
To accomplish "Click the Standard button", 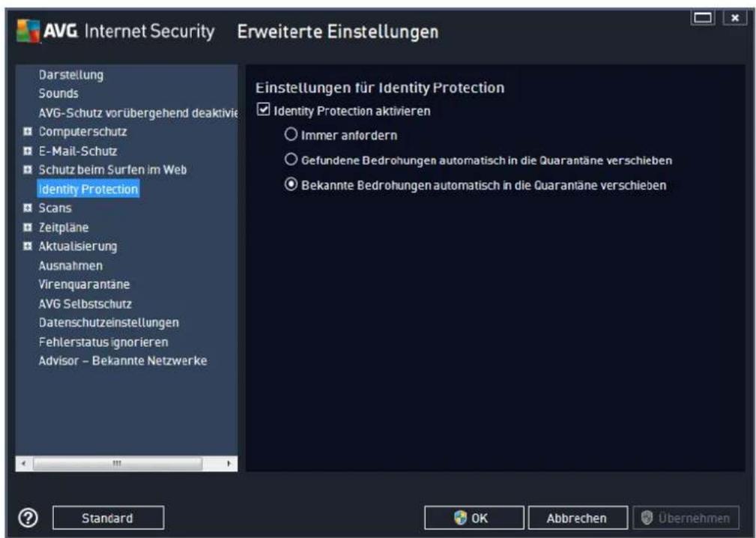I will 108,518.
